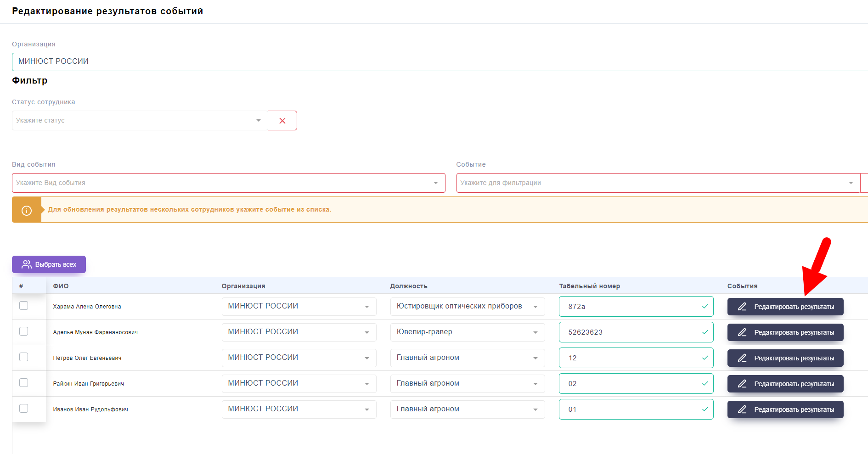
Task: Click the Организация field МИНЮСТ РОССИИ
Action: click(436, 62)
